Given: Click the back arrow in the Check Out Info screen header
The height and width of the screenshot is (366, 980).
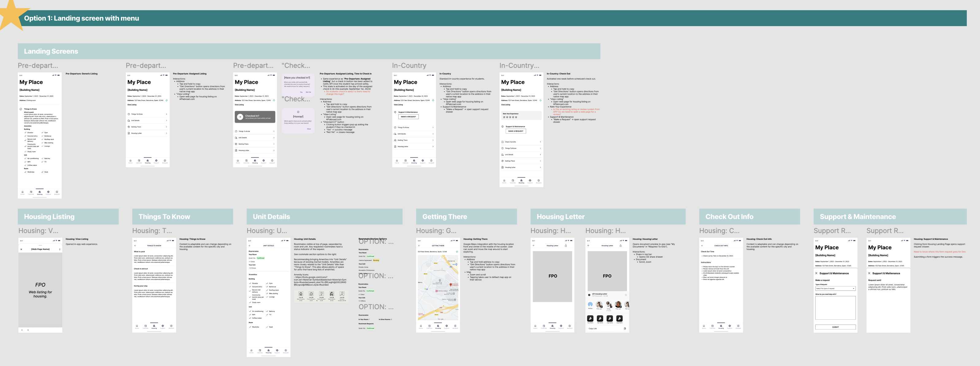Looking at the screenshot, I should pyautogui.click(x=702, y=246).
